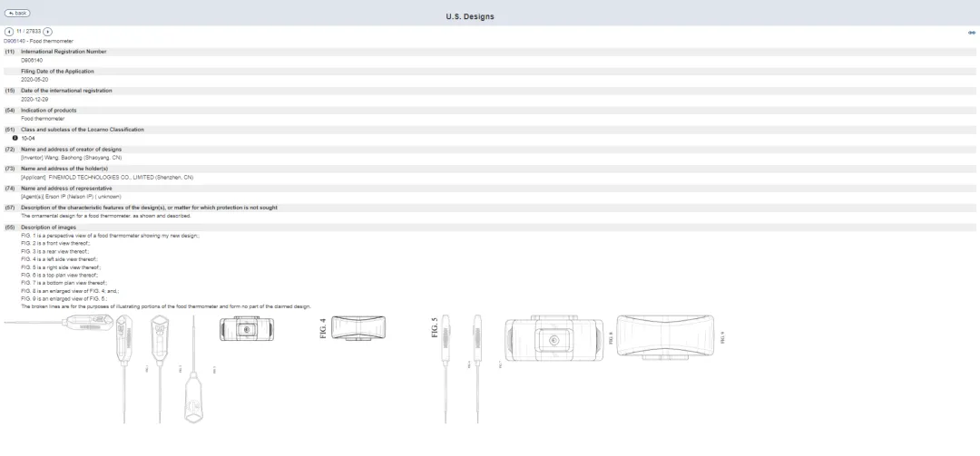
Task: Click the info icon beside 10-04
Action: pyautogui.click(x=15, y=138)
